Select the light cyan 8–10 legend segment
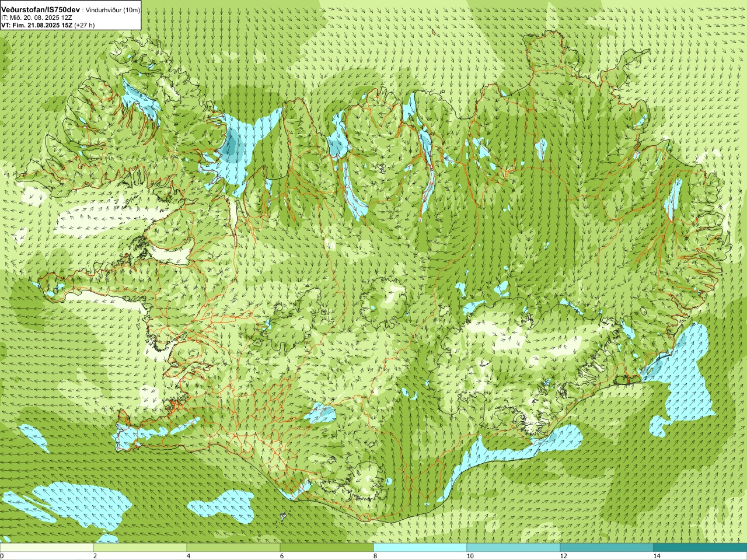The image size is (747, 560). point(420,548)
